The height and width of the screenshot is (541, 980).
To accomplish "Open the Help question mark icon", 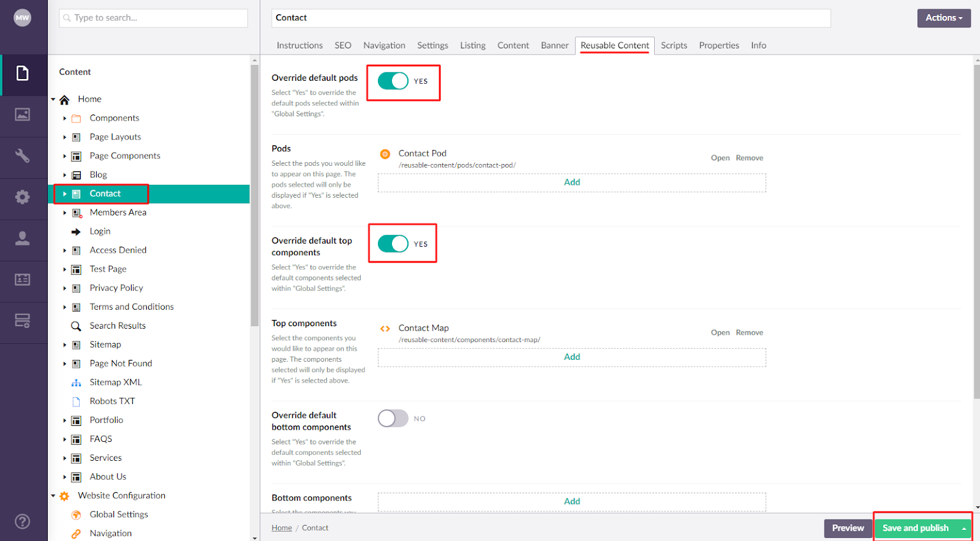I will [23, 521].
